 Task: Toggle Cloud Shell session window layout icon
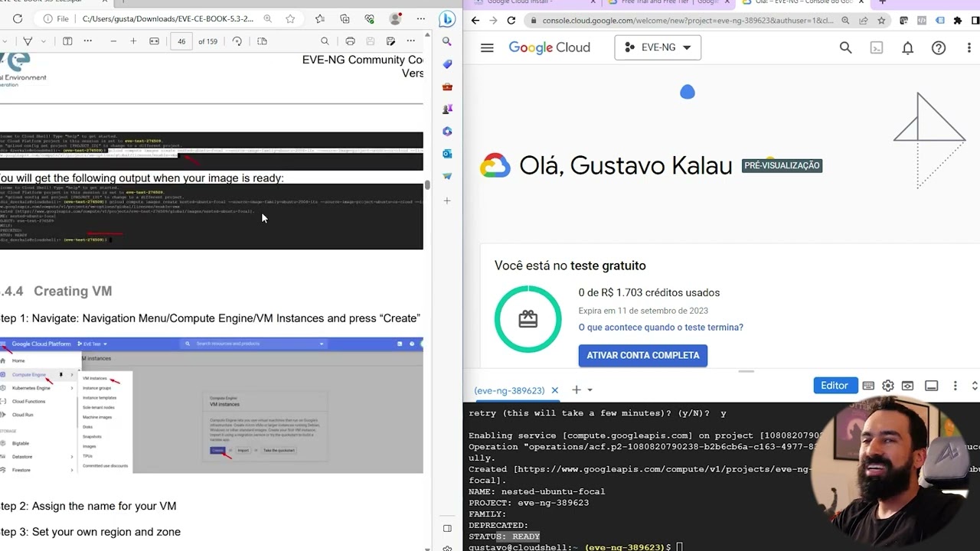point(932,386)
